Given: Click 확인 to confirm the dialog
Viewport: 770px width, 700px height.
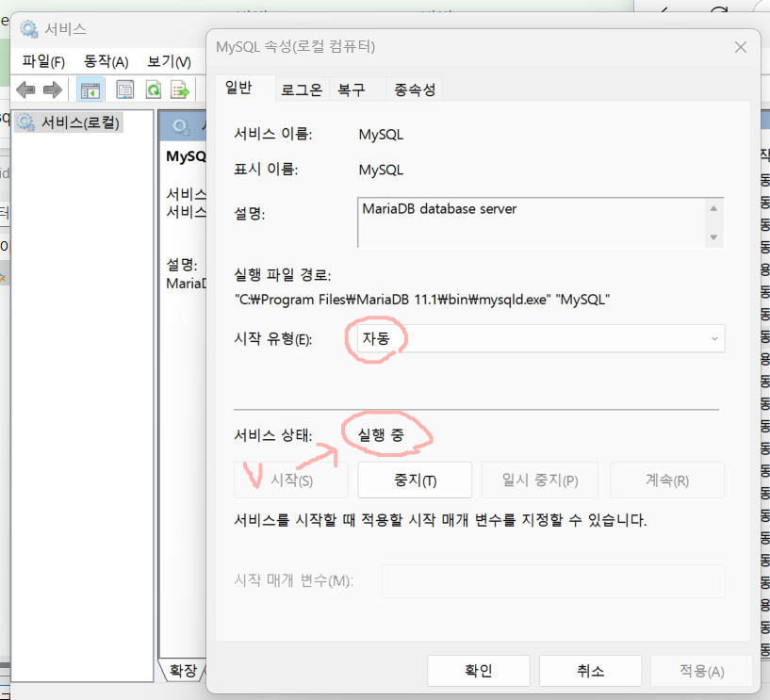Looking at the screenshot, I should coord(478,671).
